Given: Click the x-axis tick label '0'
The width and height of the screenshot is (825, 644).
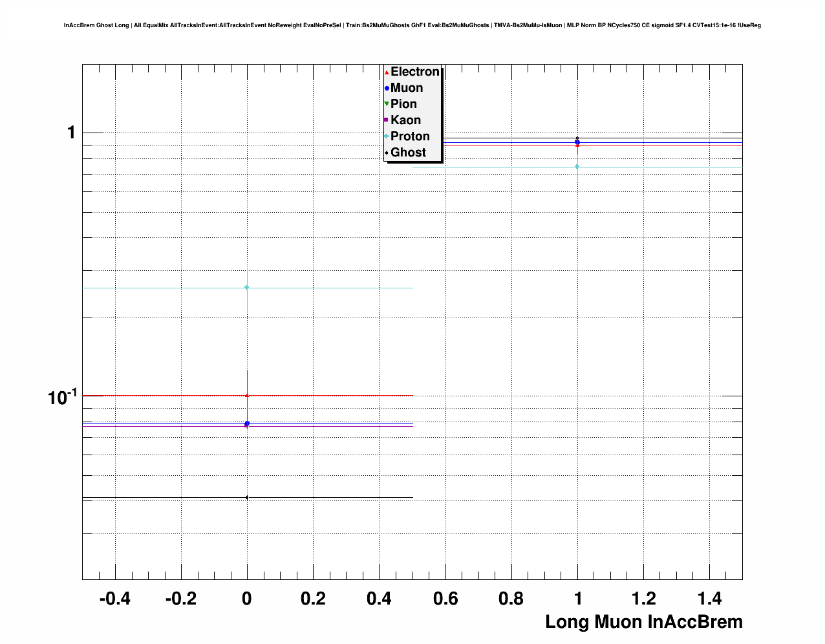Looking at the screenshot, I should click(247, 599).
